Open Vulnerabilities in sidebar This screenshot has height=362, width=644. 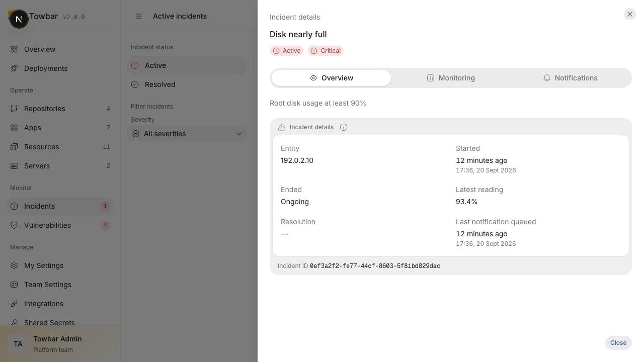60,225
